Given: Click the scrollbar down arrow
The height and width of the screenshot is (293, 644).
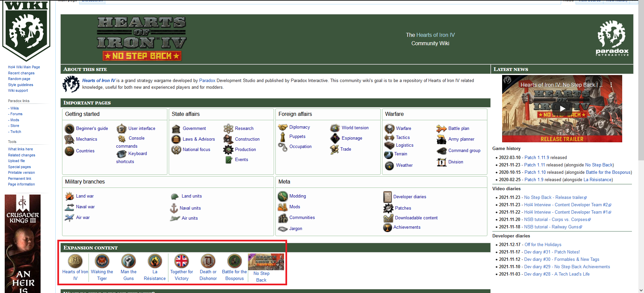Looking at the screenshot, I should 641,290.
